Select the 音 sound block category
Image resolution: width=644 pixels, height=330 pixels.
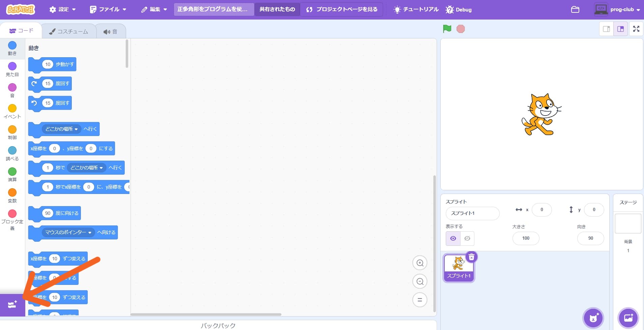[x=12, y=91]
